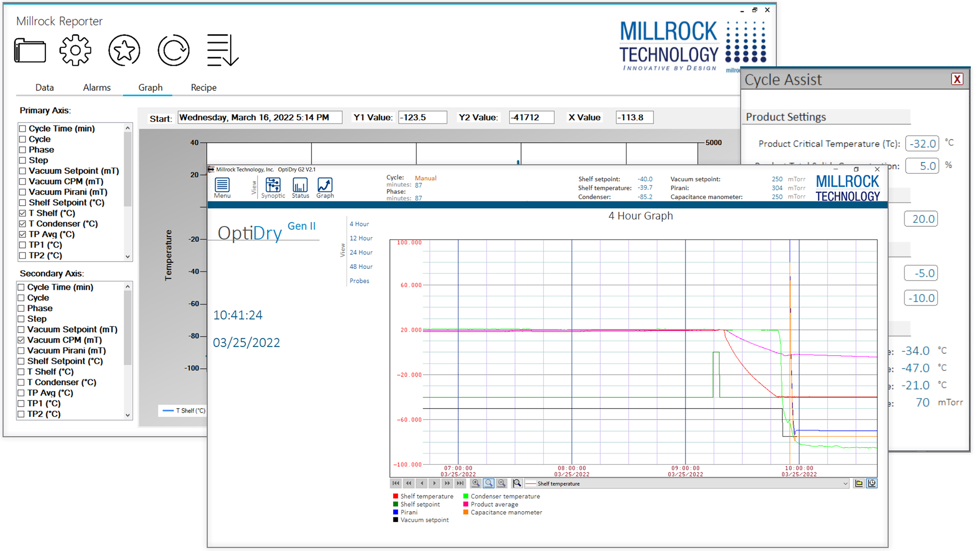Click red Shelf temperature legend swatch
Screen dimensions: 980x551
[x=396, y=496]
